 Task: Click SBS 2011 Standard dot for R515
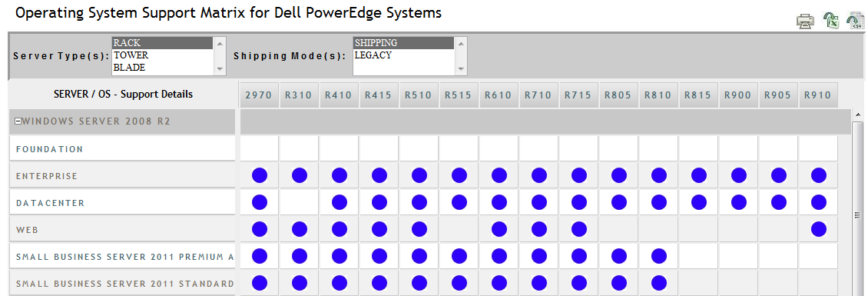point(459,283)
